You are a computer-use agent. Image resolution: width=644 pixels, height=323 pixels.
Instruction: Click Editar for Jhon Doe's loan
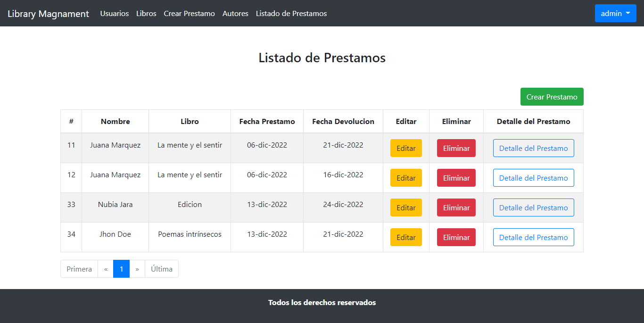(x=406, y=237)
